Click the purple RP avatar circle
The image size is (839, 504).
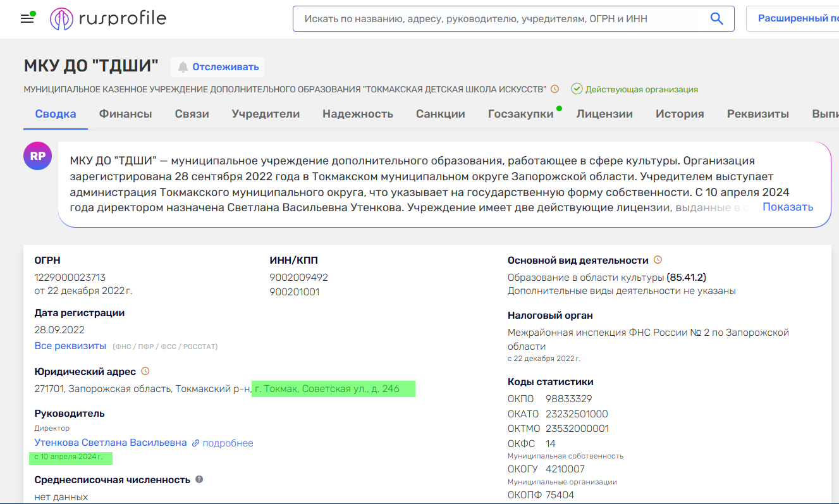tap(37, 156)
